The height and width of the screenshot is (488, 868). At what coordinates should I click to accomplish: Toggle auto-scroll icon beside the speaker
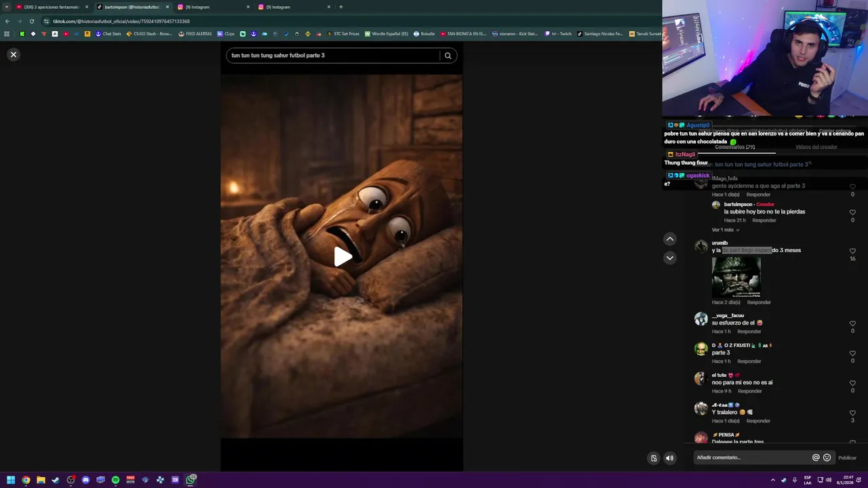(654, 458)
